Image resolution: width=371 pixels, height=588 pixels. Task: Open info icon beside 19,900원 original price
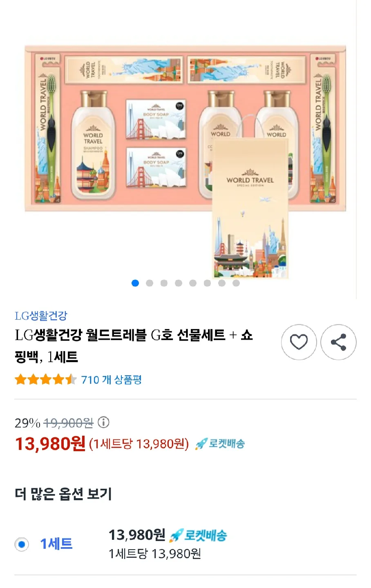click(103, 422)
